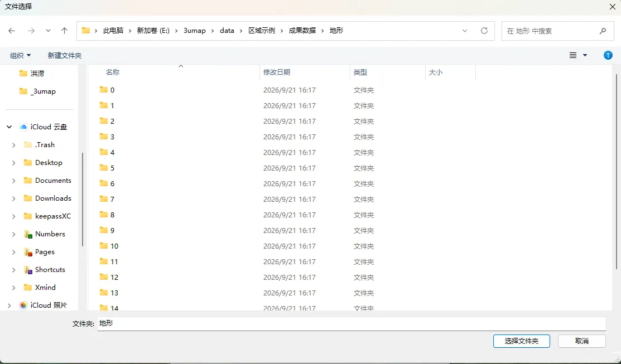Open the Numbers folder icon
621x364 pixels.
[28, 234]
